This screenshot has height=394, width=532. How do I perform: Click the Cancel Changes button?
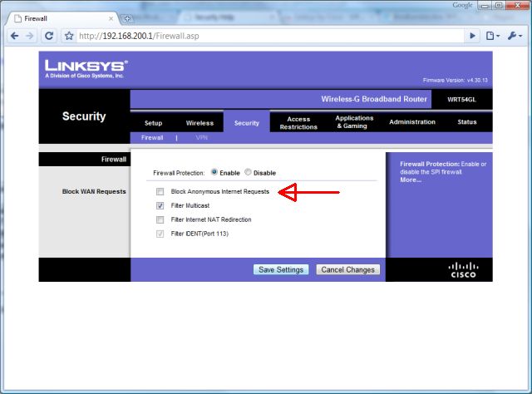pyautogui.click(x=347, y=269)
